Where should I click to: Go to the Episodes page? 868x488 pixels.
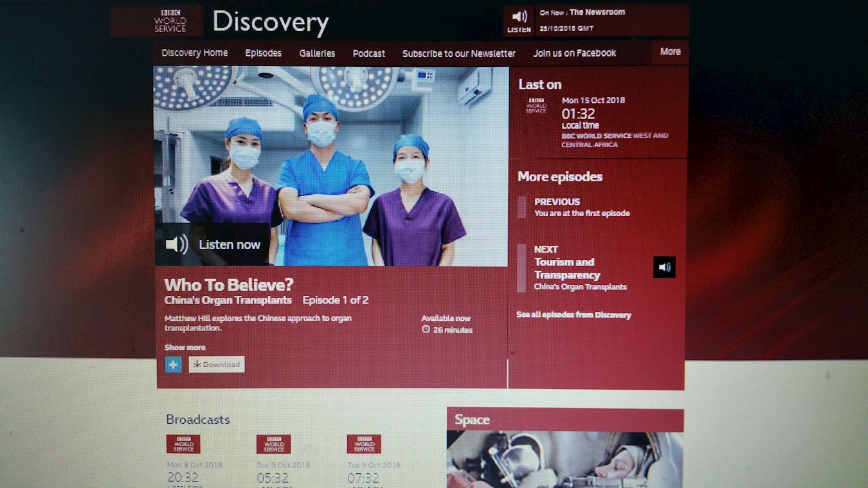(x=264, y=53)
